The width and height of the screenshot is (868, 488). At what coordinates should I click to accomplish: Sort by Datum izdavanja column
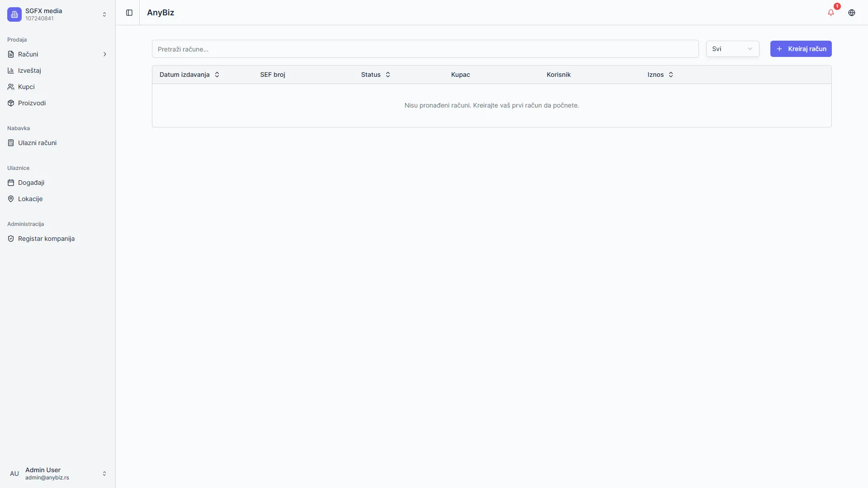click(189, 75)
